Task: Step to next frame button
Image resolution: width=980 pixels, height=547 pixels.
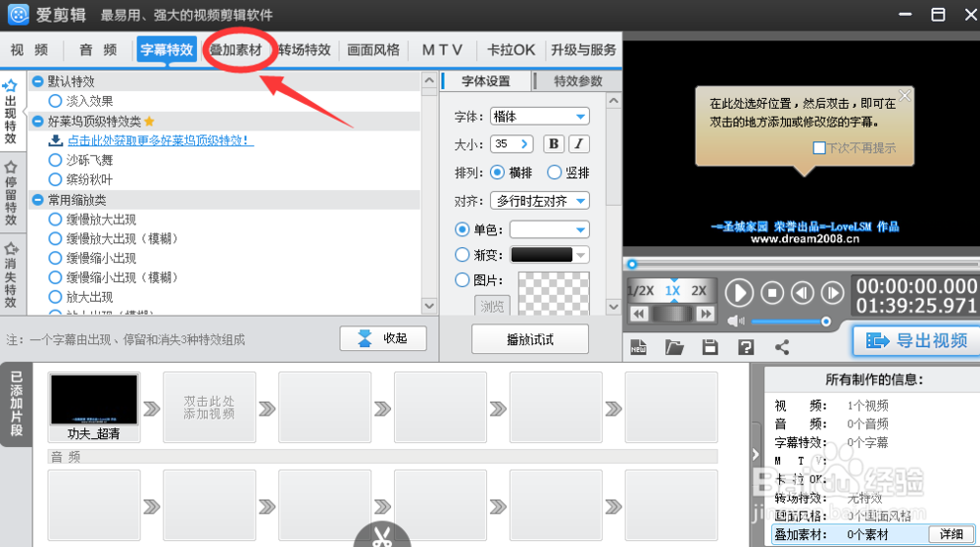Action: (832, 292)
